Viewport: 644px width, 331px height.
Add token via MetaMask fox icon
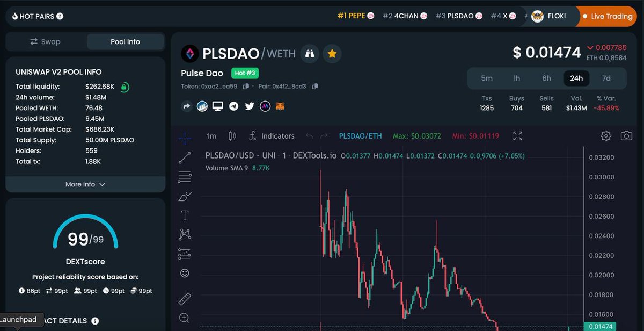pyautogui.click(x=280, y=106)
